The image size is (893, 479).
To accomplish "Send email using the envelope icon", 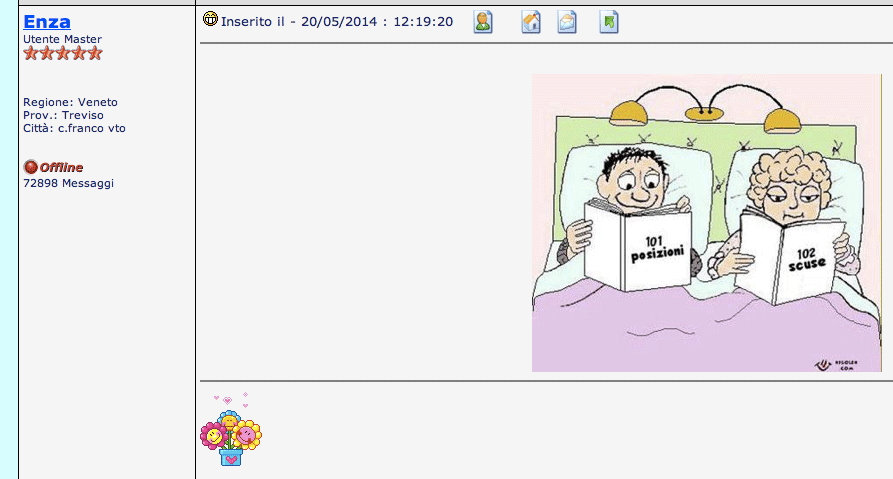I will (567, 21).
